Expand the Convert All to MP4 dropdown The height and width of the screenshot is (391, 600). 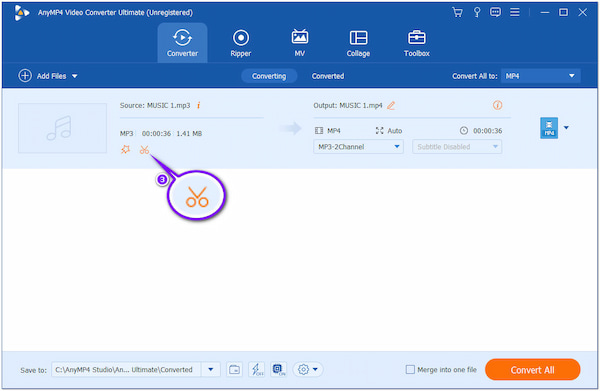click(541, 76)
